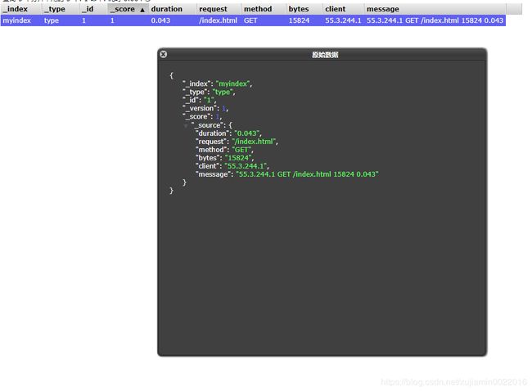Sort by the _id column header
This screenshot has height=392, width=532.
[x=93, y=9]
